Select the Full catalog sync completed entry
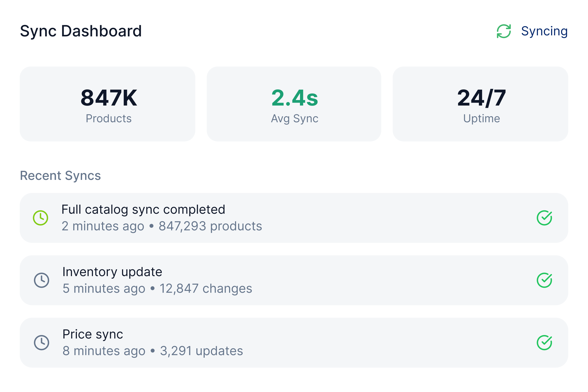Image resolution: width=588 pixels, height=392 pixels. [x=143, y=210]
